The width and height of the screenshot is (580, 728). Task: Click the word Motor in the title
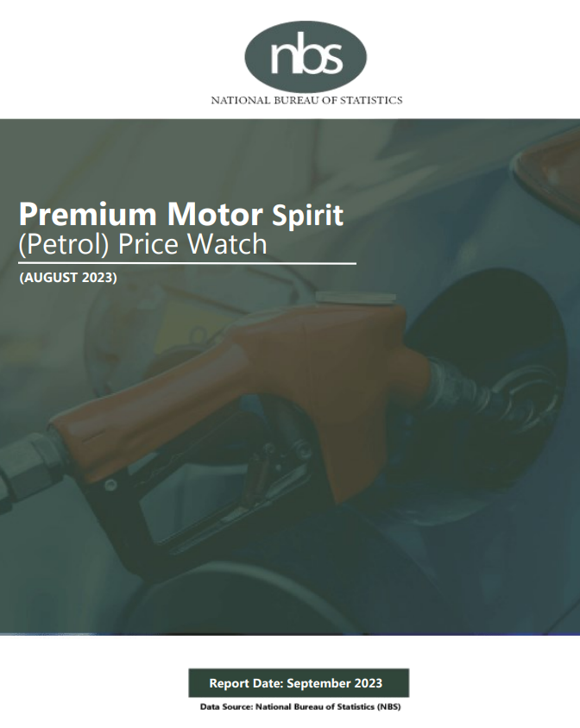[x=215, y=215]
